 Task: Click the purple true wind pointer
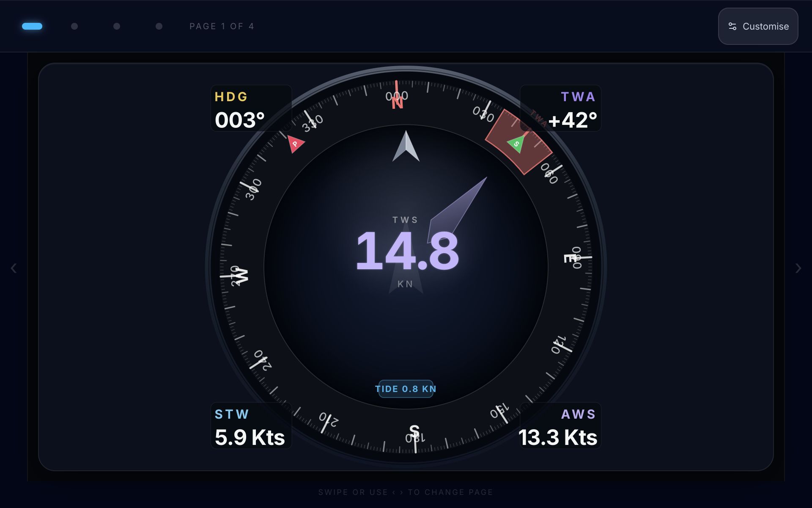tap(457, 210)
